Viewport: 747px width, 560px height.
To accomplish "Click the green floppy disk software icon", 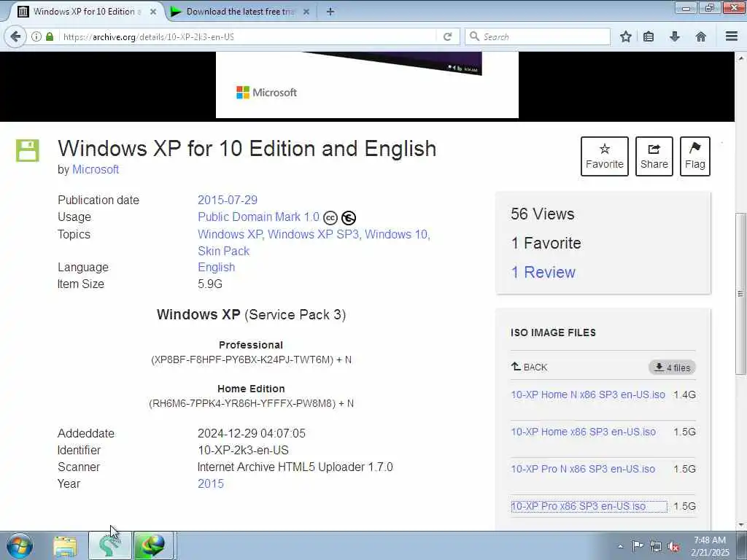I will point(27,150).
